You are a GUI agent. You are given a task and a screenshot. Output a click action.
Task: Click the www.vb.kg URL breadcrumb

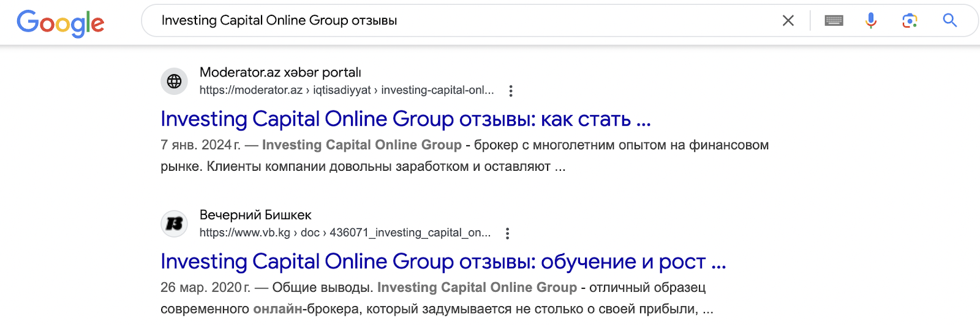pos(345,233)
